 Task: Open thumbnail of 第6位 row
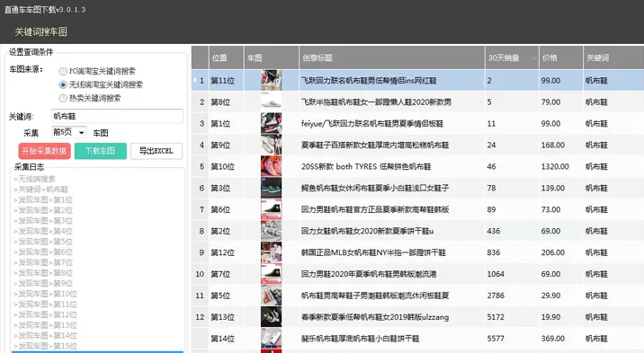click(x=271, y=209)
